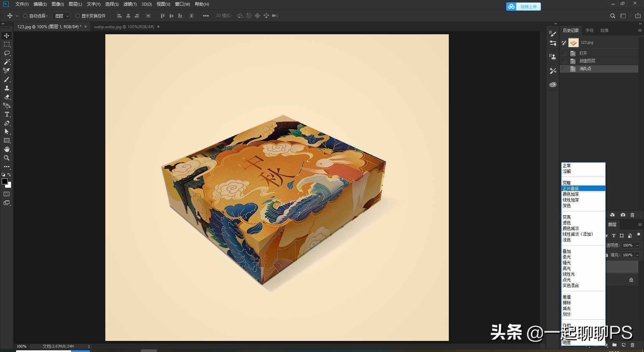Toggle Quick Mask mode icon
Image resolution: width=644 pixels, height=352 pixels.
[x=7, y=194]
